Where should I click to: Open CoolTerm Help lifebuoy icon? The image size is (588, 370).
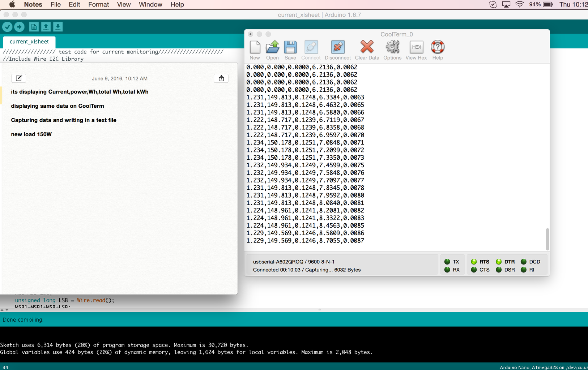(x=438, y=50)
